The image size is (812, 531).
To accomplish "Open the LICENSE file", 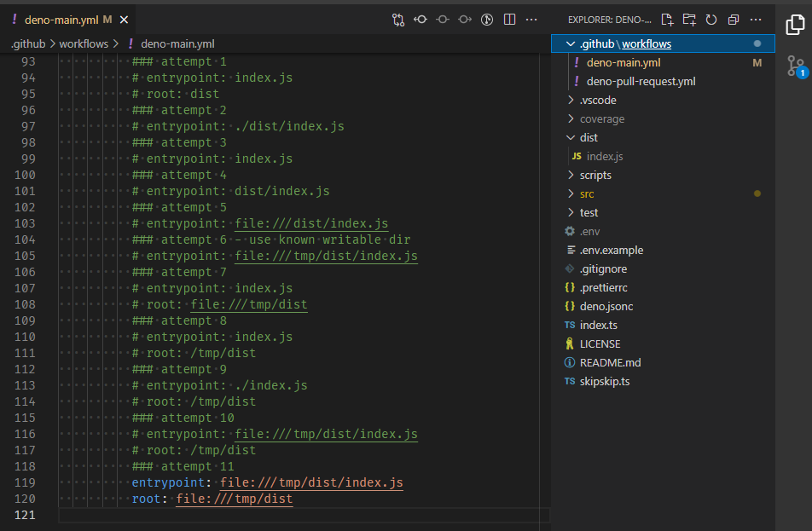I will [663, 344].
